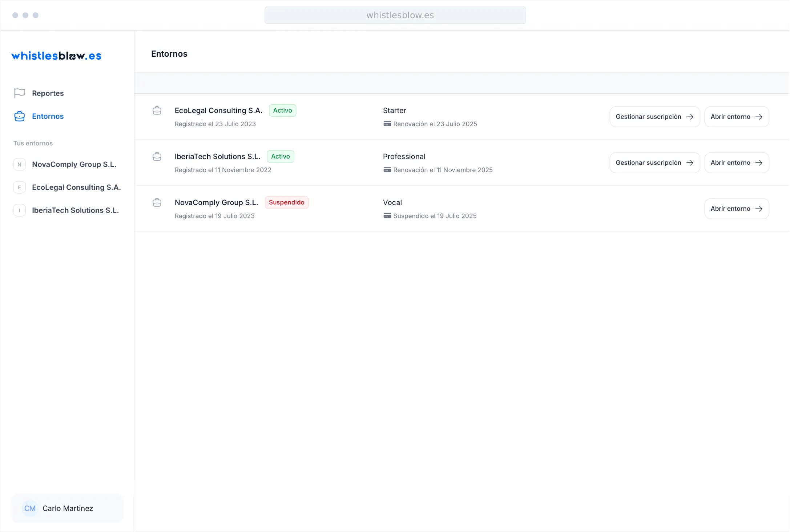Click the briefcase icon beside Entornos in the sidebar
This screenshot has width=790, height=532.
coord(19,116)
